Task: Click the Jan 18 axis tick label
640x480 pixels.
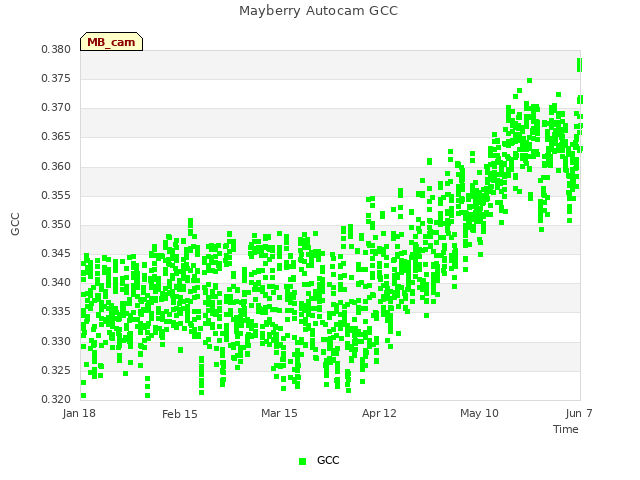Action: tap(79, 413)
